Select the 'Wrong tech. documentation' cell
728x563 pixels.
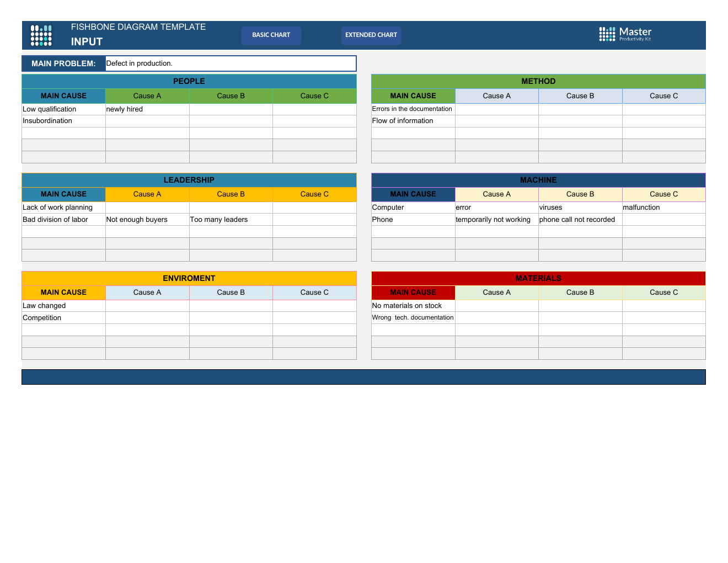coord(413,318)
